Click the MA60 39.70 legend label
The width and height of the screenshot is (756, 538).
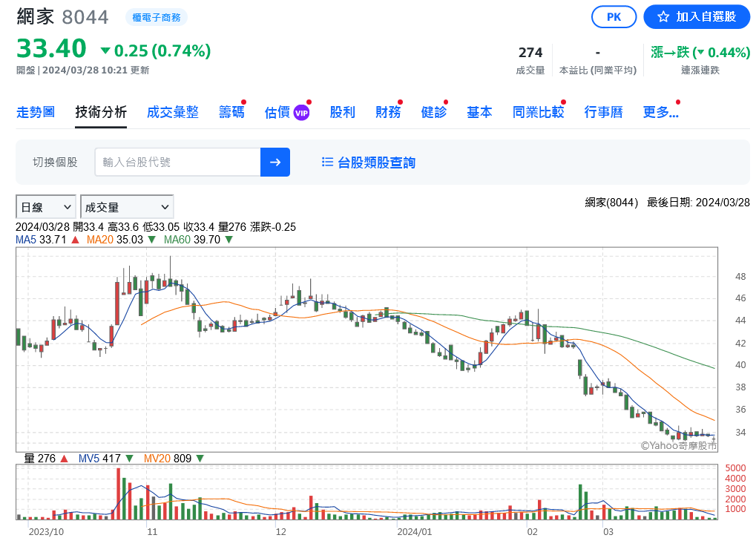(x=192, y=240)
